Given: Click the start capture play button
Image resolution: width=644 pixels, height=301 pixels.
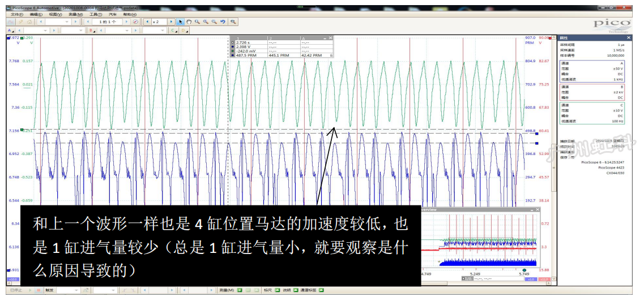Looking at the screenshot, I should coord(30,290).
